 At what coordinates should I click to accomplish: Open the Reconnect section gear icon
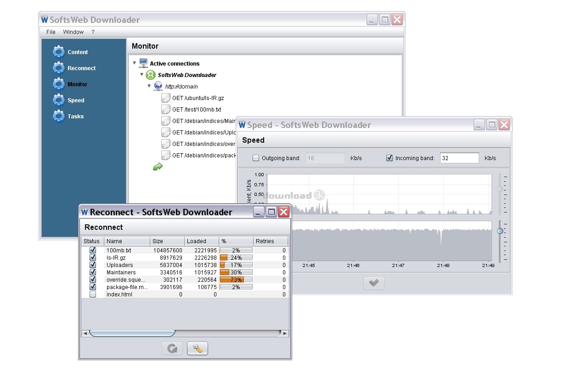[x=59, y=68]
